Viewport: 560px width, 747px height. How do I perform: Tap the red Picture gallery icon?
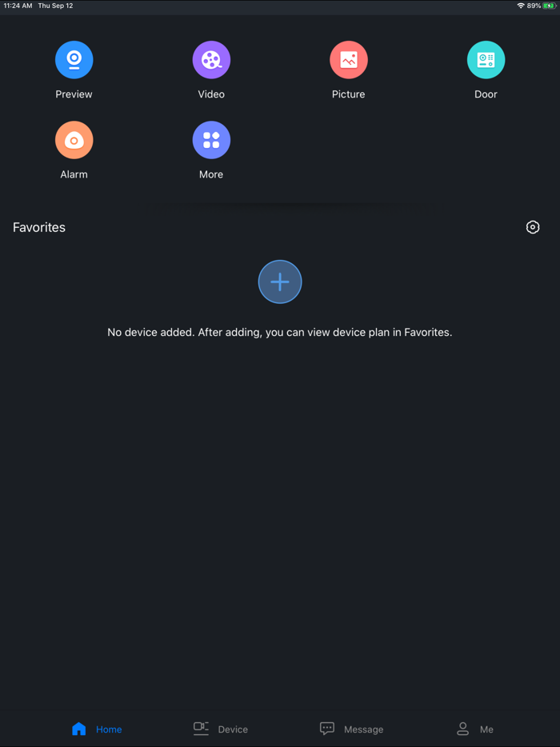click(348, 60)
